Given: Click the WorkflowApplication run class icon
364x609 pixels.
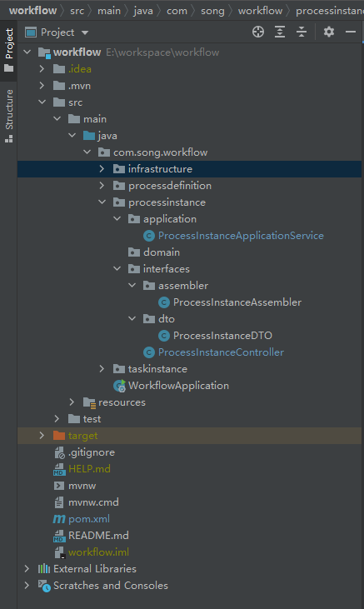Looking at the screenshot, I should (119, 386).
